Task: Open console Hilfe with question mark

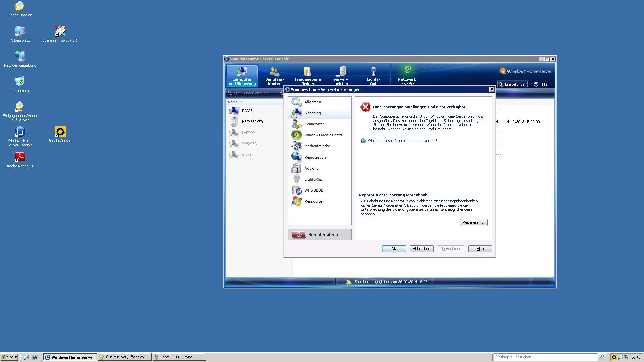Action: coord(540,84)
